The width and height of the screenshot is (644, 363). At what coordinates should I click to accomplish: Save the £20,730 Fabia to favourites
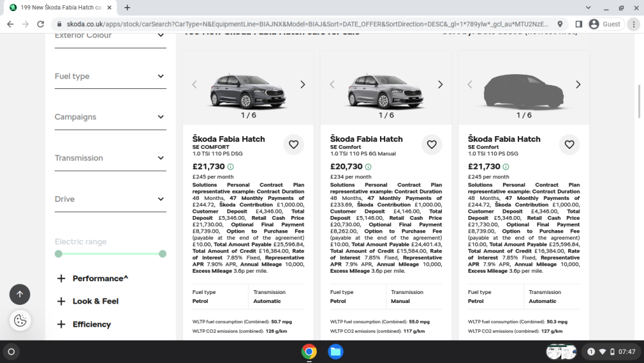pos(431,144)
